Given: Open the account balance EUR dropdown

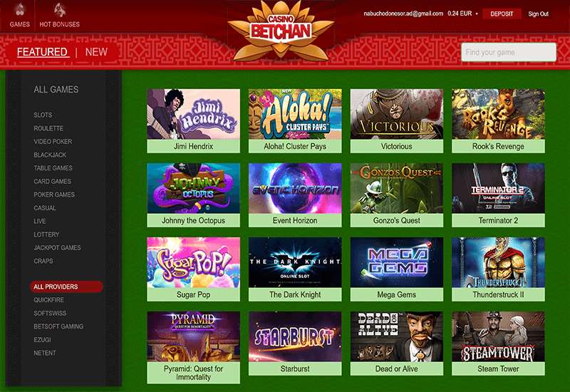Looking at the screenshot, I should [x=477, y=14].
